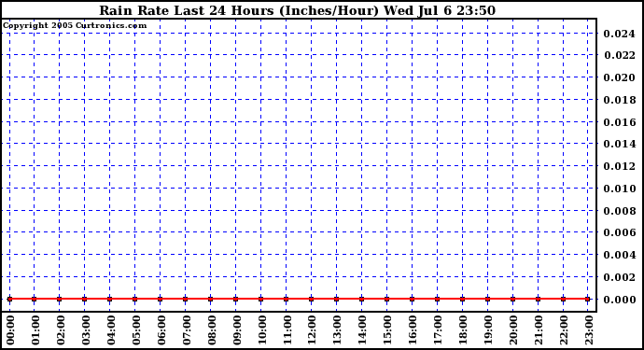Click the 11:00 time axis label
Viewport: 644px width, 350px height.
click(x=287, y=329)
